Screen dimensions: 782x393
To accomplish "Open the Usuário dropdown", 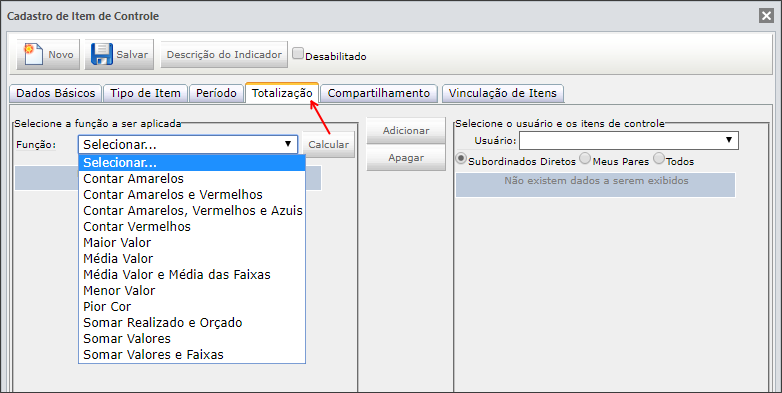I will [x=628, y=141].
